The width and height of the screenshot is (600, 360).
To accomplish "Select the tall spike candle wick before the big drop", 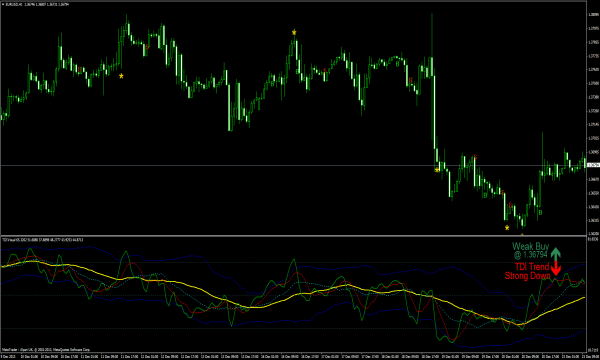I will point(432,35).
